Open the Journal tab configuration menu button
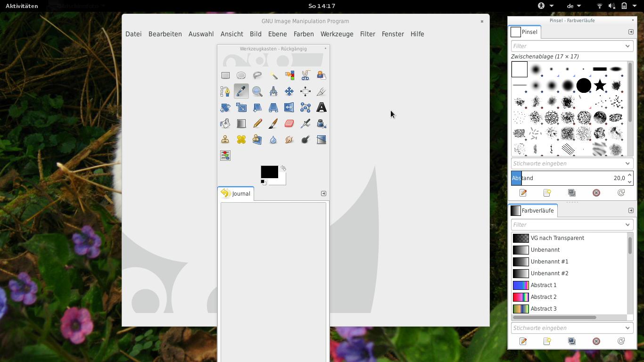Screen dimensions: 644x362 click(x=323, y=194)
